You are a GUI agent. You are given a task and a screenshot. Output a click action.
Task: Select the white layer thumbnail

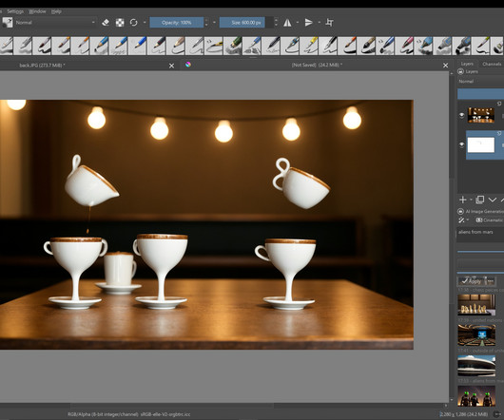coord(481,144)
